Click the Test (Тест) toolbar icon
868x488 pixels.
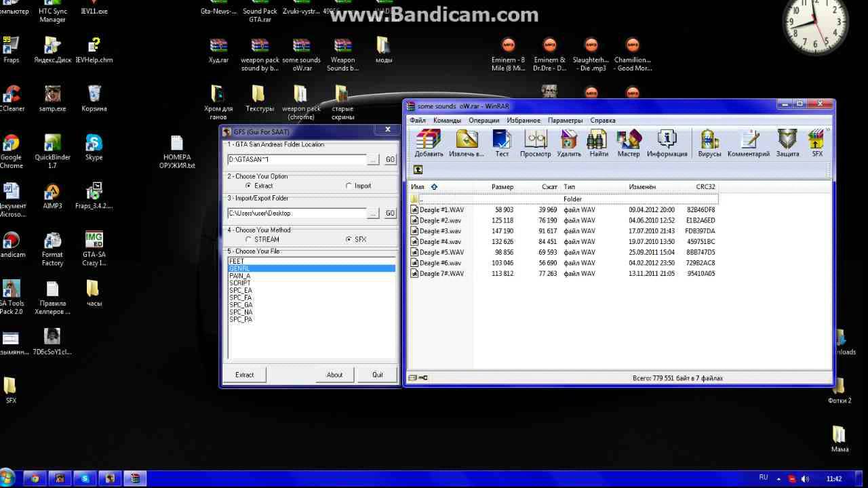coord(502,144)
